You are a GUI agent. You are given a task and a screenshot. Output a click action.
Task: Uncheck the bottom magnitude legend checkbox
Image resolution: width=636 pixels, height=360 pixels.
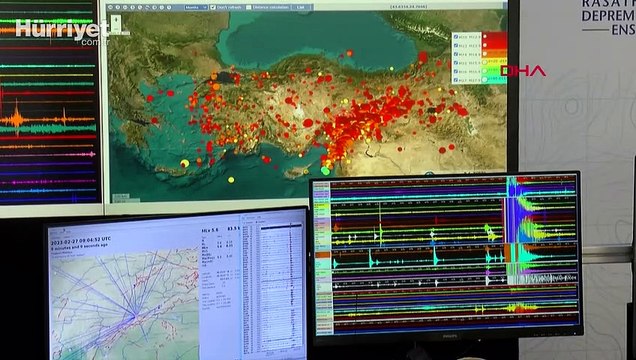[456, 80]
